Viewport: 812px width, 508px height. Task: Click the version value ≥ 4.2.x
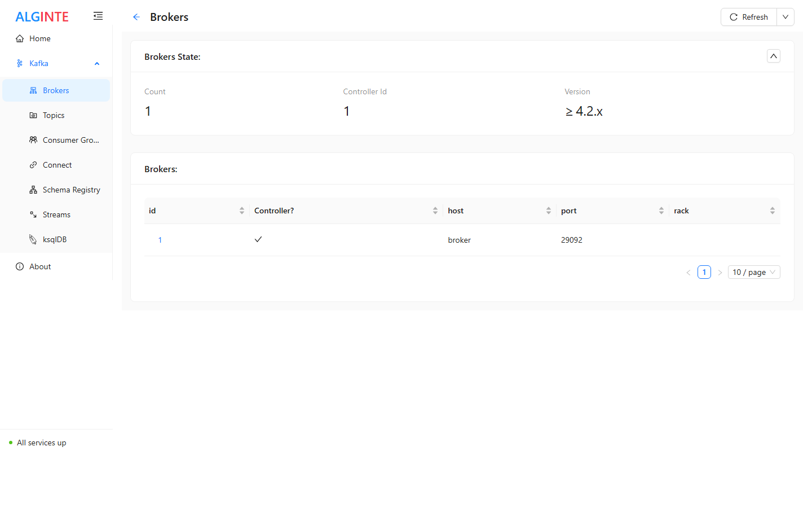click(584, 111)
